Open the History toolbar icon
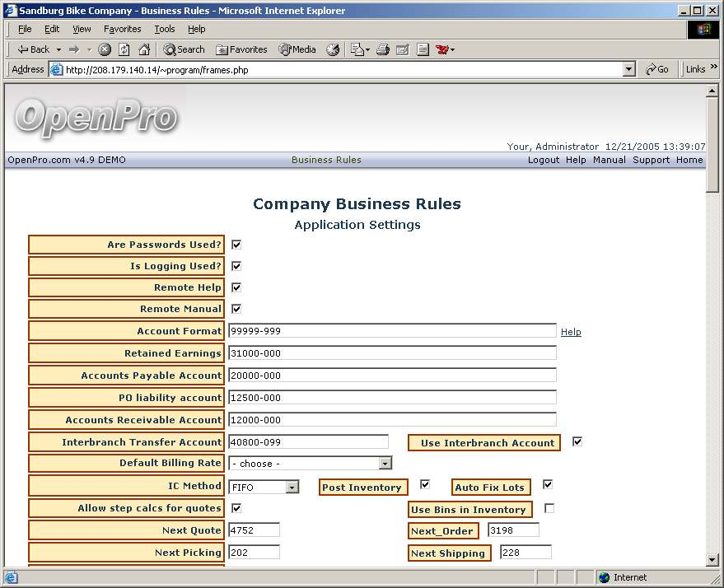 click(333, 49)
